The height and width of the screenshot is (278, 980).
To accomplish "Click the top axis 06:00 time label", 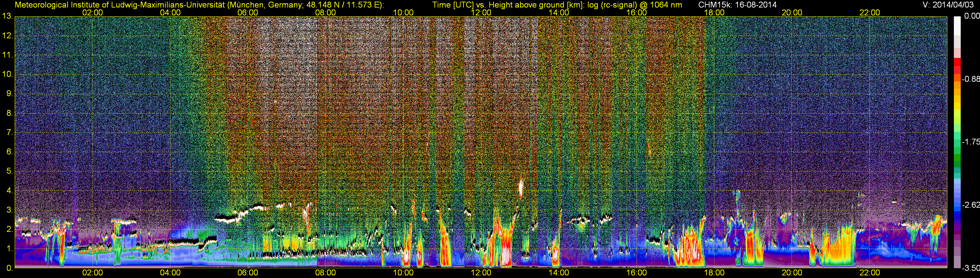I will [x=248, y=12].
